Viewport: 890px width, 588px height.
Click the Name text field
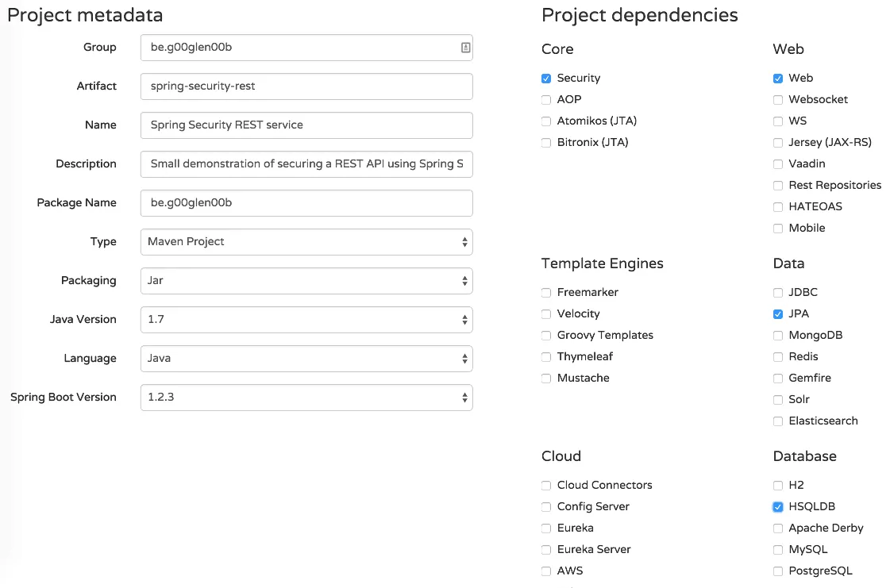coord(306,125)
